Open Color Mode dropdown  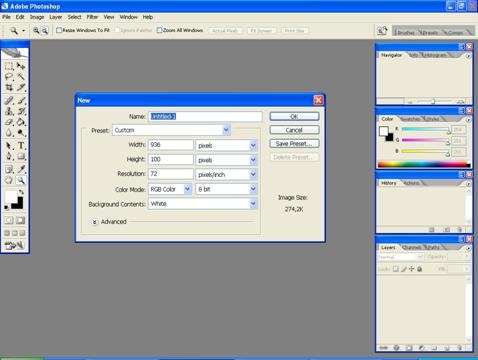[188, 189]
